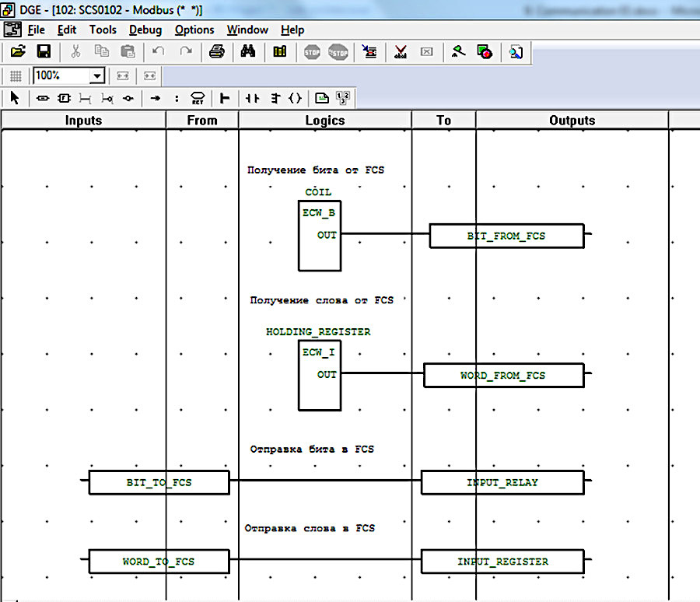
Task: Open the Window menu
Action: (247, 30)
